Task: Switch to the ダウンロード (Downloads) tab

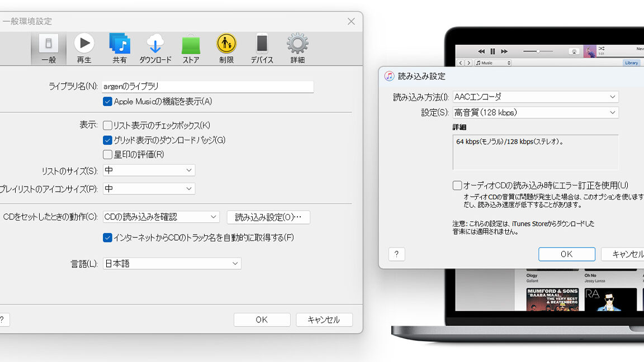Action: (x=155, y=49)
